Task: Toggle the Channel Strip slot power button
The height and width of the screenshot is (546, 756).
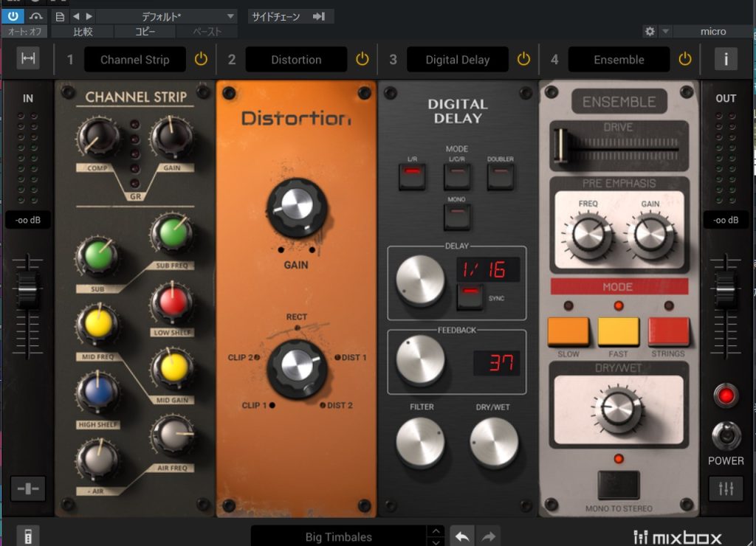Action: point(201,59)
